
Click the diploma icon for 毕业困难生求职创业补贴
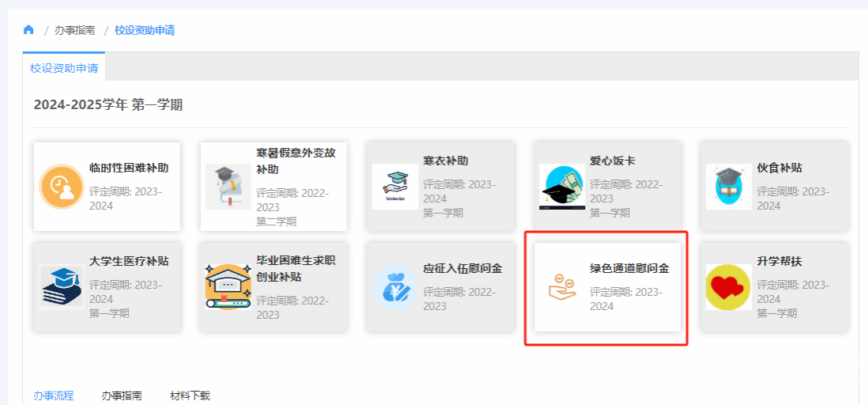tap(228, 286)
